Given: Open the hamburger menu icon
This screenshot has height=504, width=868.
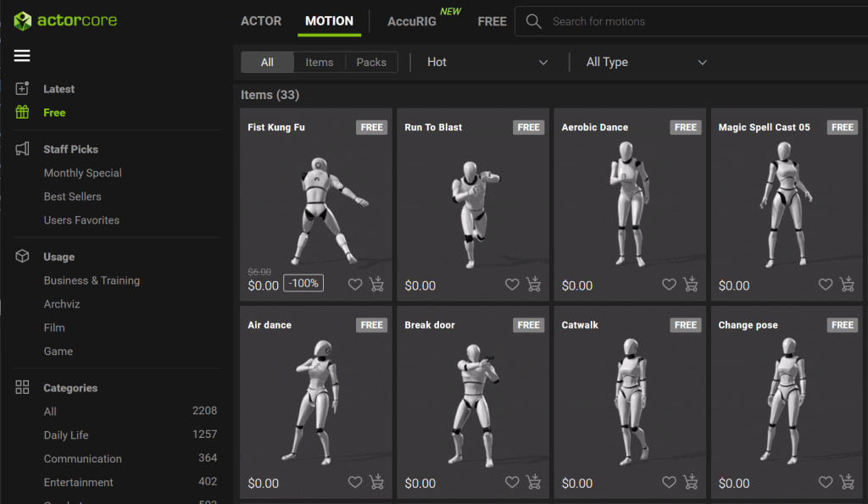Looking at the screenshot, I should click(x=22, y=56).
